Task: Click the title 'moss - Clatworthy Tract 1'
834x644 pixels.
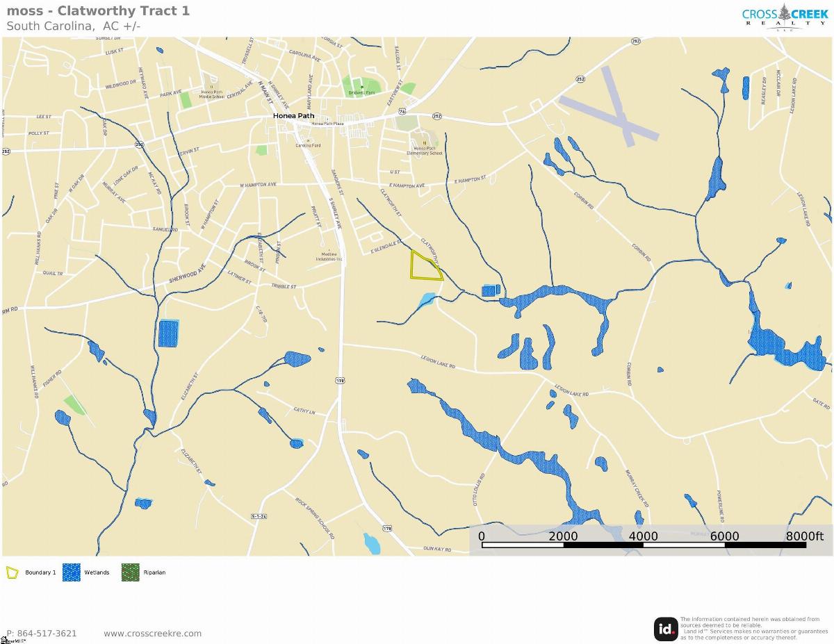Action: pyautogui.click(x=98, y=10)
